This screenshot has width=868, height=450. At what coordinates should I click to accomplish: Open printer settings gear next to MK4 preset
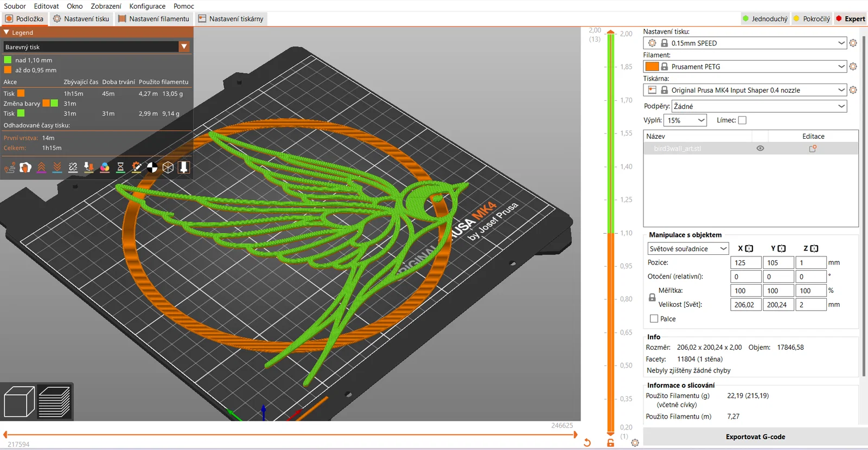point(853,90)
